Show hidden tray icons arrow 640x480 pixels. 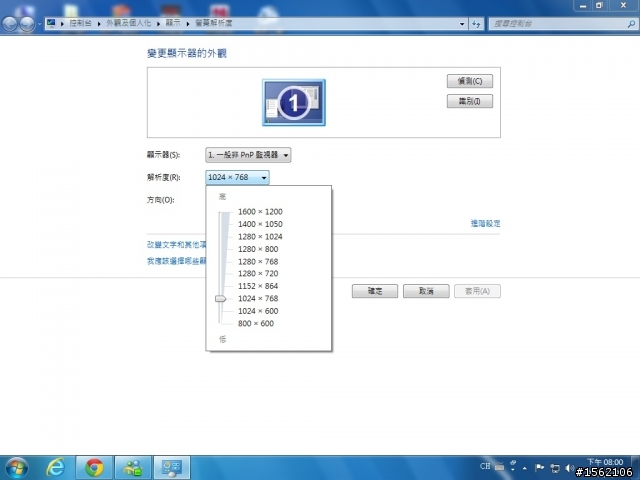(x=524, y=468)
